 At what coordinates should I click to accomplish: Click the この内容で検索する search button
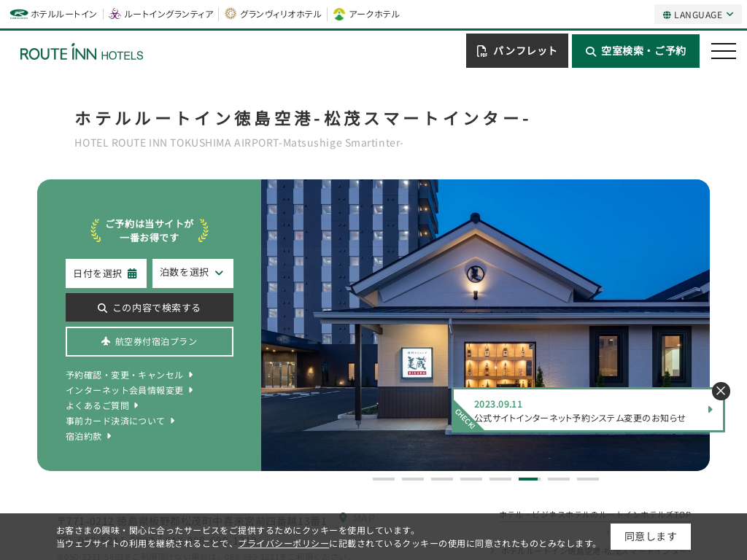[149, 308]
